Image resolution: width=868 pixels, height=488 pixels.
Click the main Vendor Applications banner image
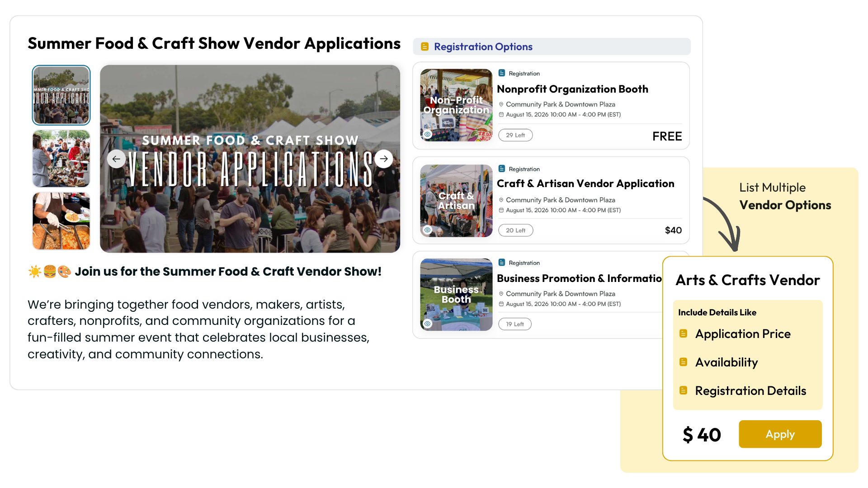[x=250, y=159]
